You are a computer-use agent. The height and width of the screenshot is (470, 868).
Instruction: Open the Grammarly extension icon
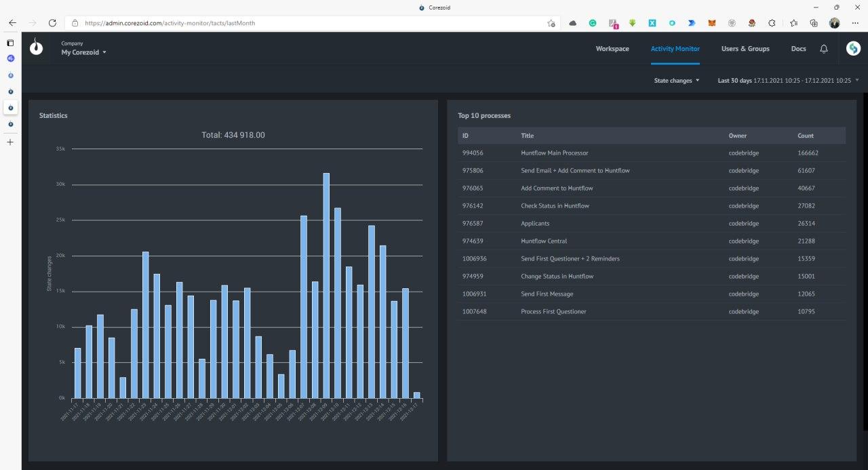coord(592,22)
